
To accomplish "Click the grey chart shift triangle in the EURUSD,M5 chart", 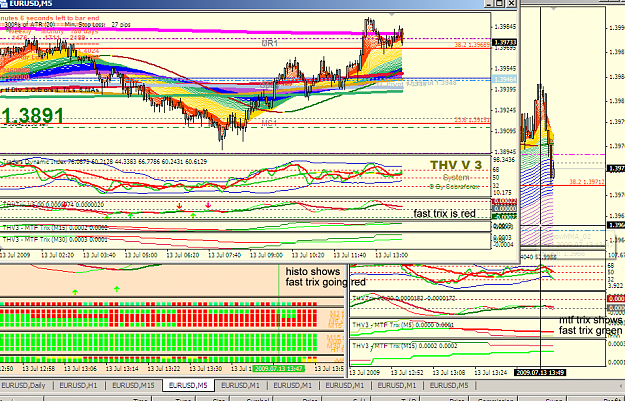I will click(392, 14).
